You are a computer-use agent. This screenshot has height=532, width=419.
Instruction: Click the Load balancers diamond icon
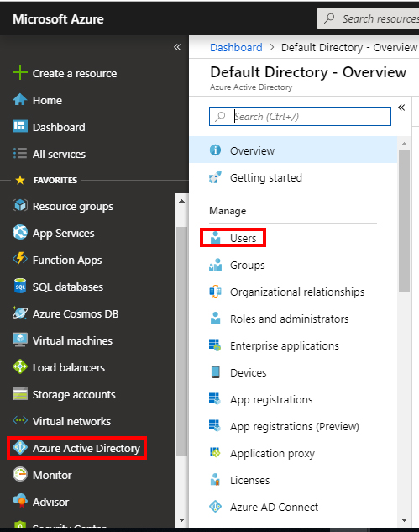[20, 366]
